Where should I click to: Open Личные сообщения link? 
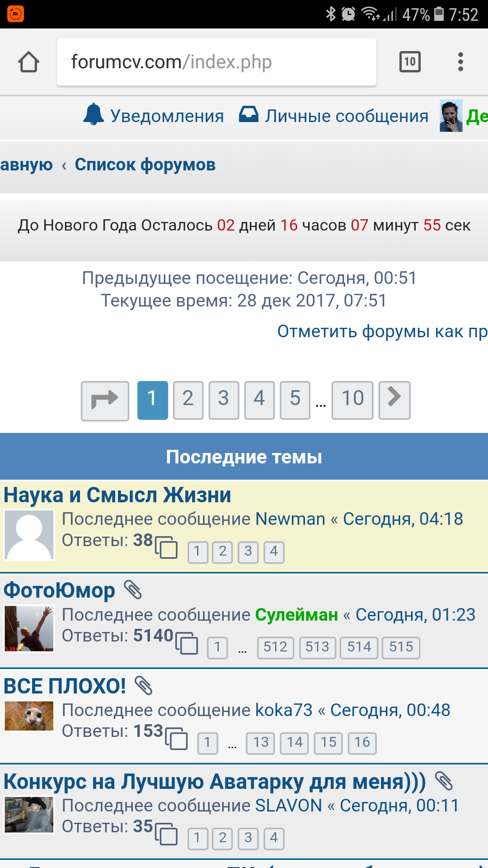tap(347, 116)
